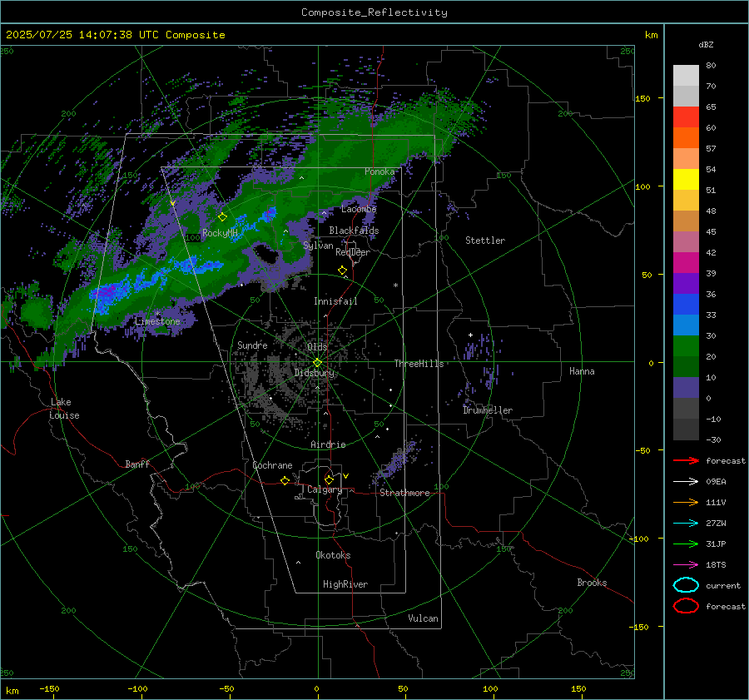The image size is (749, 700).
Task: Click yellow diamond marker below Cochrane
Action: click(285, 480)
